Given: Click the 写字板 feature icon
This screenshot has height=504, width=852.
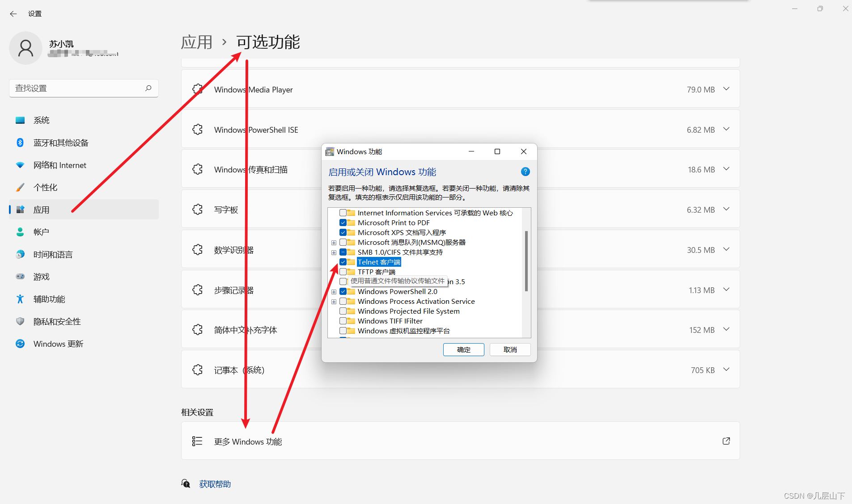Looking at the screenshot, I should click(197, 209).
